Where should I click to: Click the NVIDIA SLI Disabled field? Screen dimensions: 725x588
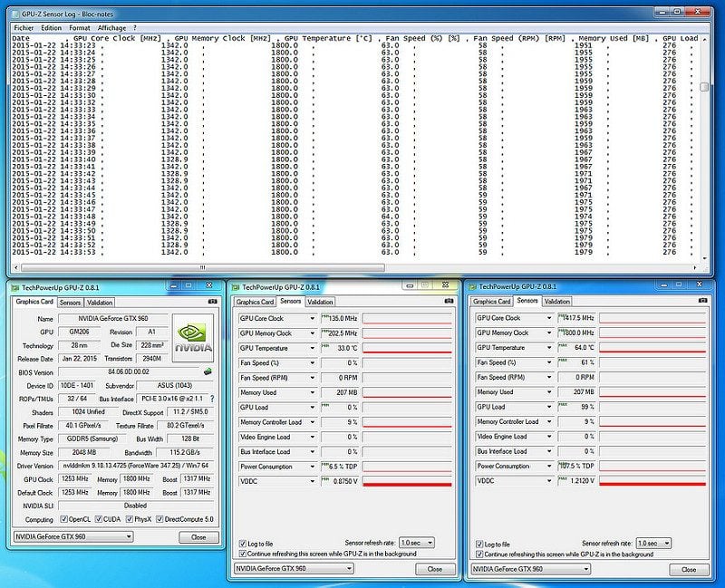(135, 506)
